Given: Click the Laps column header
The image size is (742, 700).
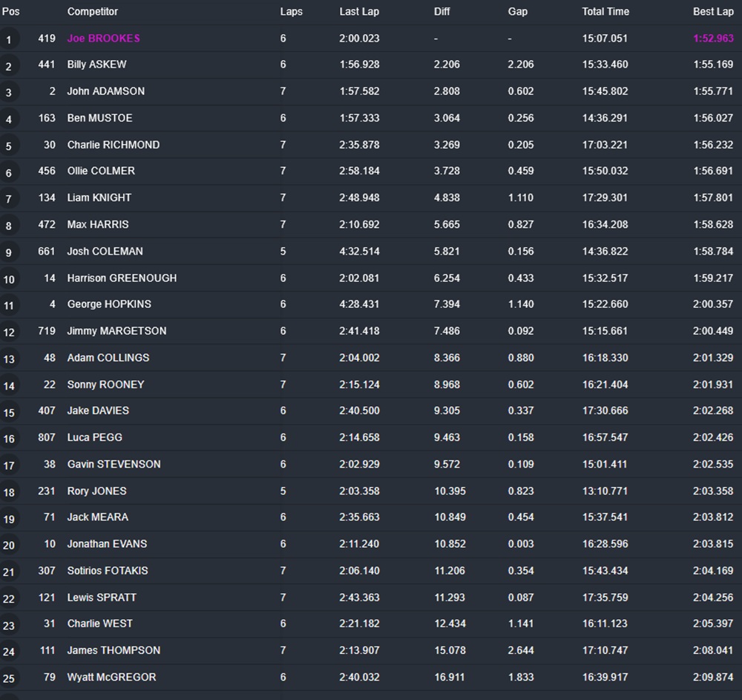Looking at the screenshot, I should click(x=291, y=12).
